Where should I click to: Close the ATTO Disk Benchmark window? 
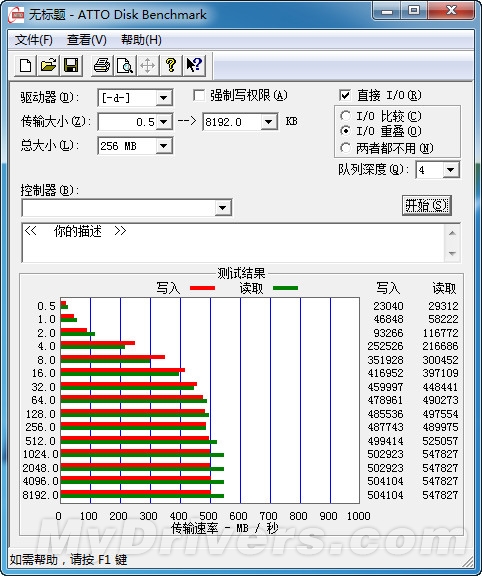451,11
